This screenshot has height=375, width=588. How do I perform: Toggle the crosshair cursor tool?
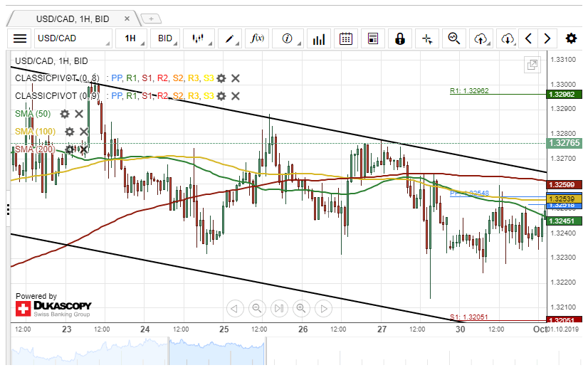coord(427,38)
